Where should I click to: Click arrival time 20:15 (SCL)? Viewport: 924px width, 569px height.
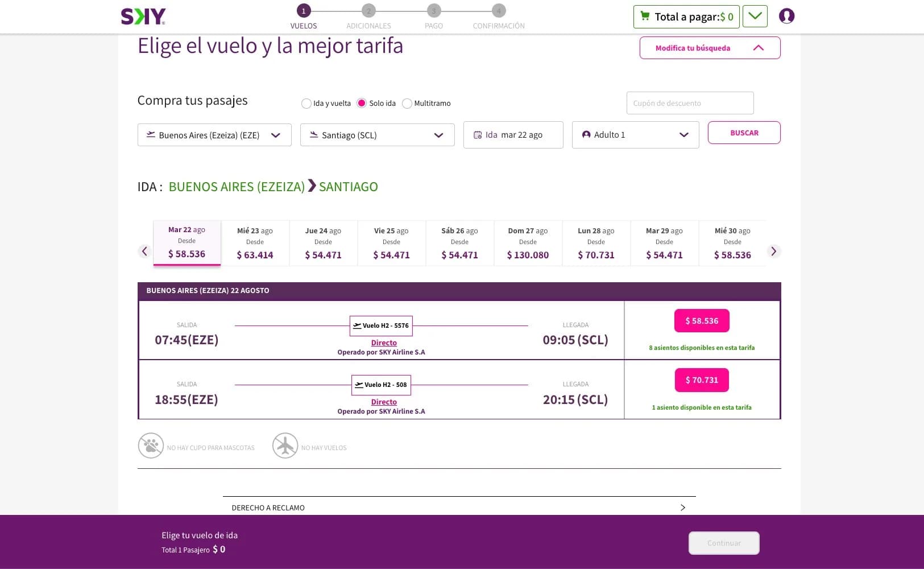[575, 399]
